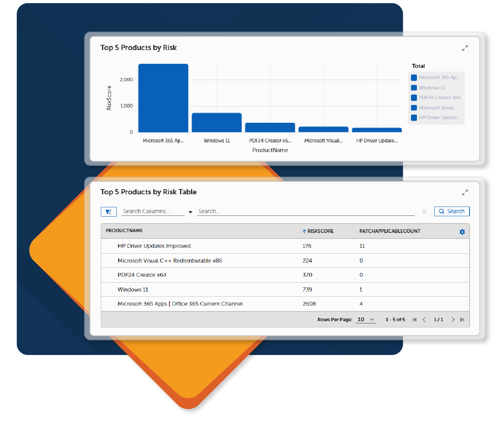Image resolution: width=504 pixels, height=445 pixels.
Task: Click the PDF24 Creator x64 legend label
Action: point(440,98)
